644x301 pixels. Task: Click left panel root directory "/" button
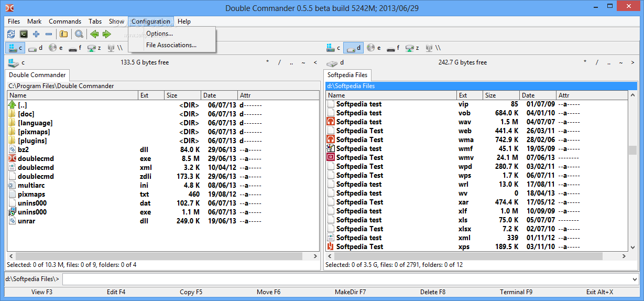[279, 62]
